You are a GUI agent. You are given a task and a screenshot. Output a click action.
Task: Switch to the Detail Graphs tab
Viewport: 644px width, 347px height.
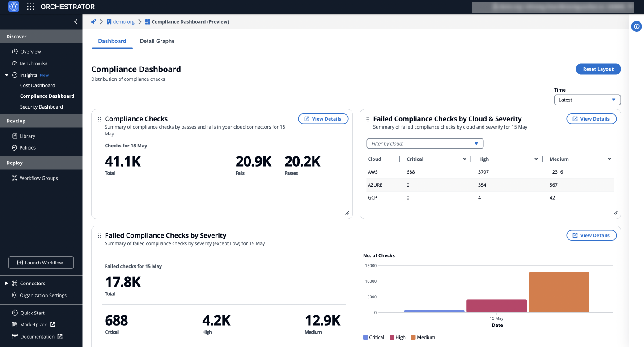(157, 41)
